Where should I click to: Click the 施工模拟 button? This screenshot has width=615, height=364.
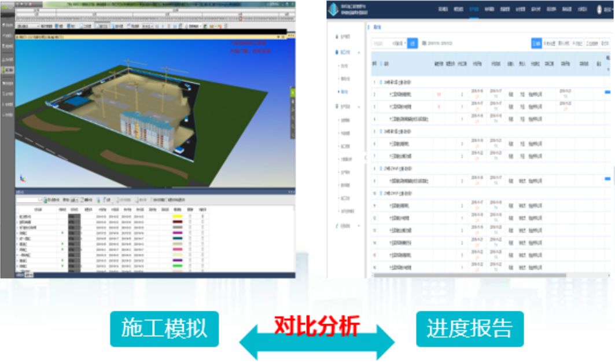164,329
